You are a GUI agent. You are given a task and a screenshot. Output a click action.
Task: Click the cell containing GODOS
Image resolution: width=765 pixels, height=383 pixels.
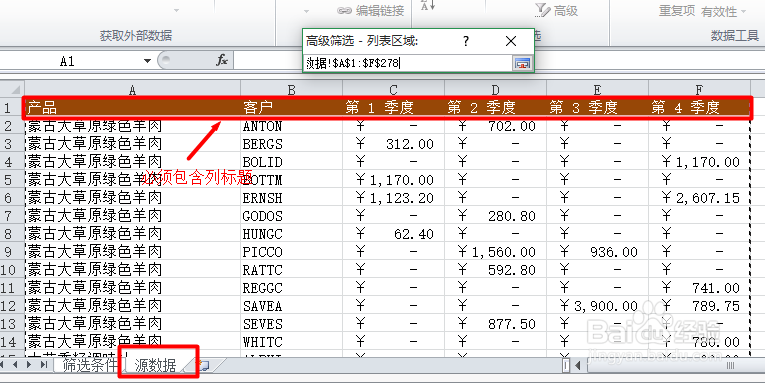point(291,216)
